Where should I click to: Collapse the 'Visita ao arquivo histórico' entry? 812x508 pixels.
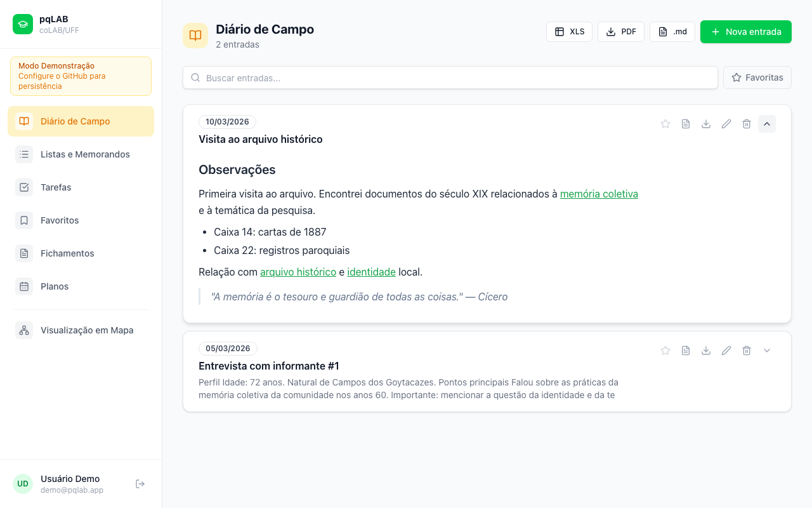pyautogui.click(x=767, y=124)
